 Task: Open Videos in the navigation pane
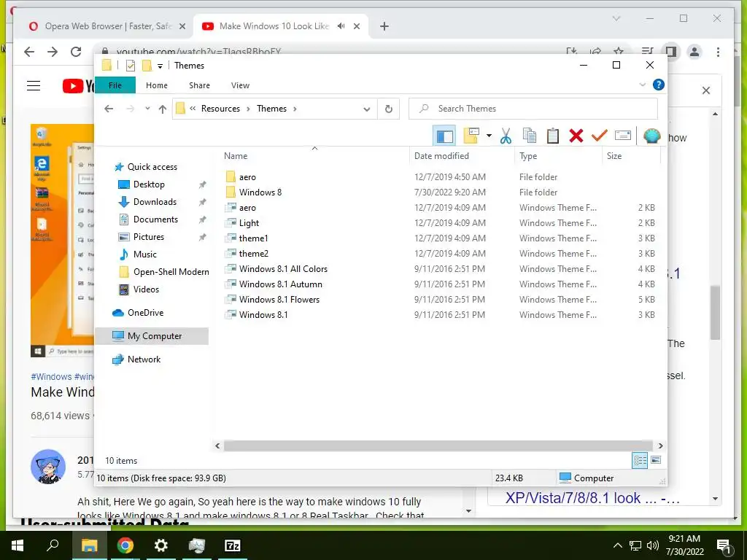(x=146, y=289)
